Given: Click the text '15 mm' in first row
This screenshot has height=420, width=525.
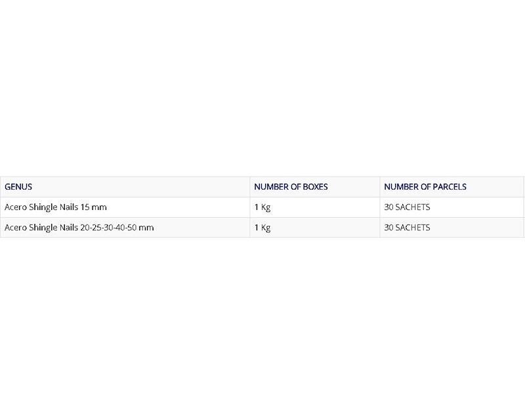Looking at the screenshot, I should [x=93, y=207].
